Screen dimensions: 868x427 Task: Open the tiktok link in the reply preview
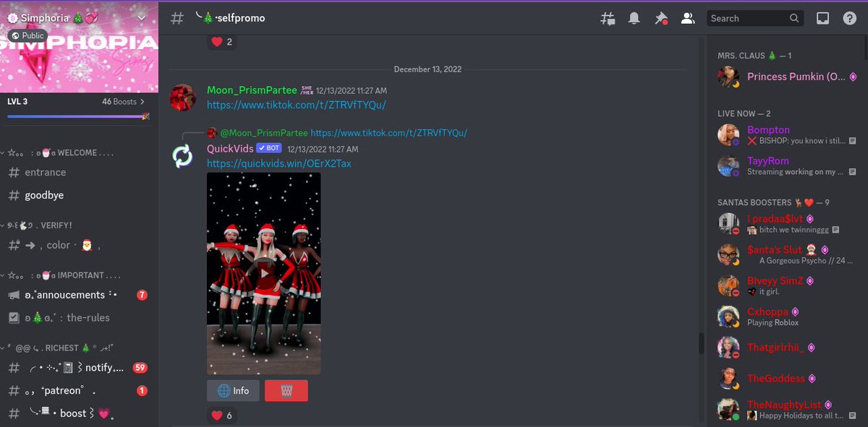tap(388, 133)
